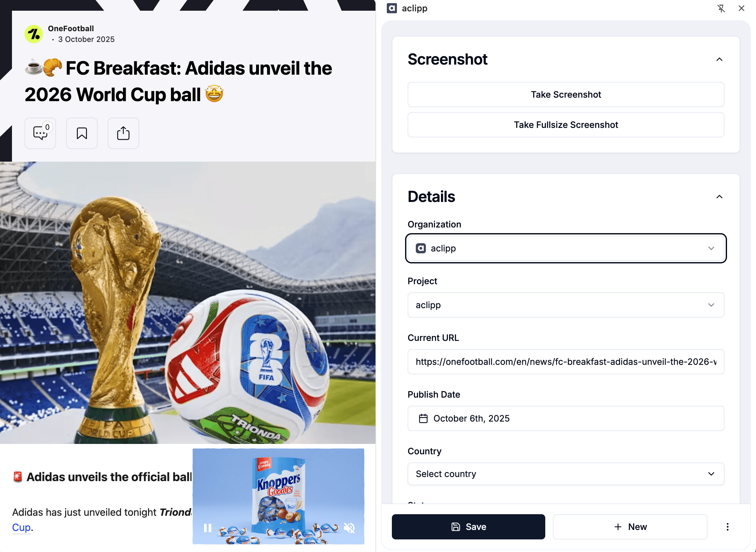Viewport: 756px width, 552px height.
Task: Create a new clip with the New button
Action: 629,526
